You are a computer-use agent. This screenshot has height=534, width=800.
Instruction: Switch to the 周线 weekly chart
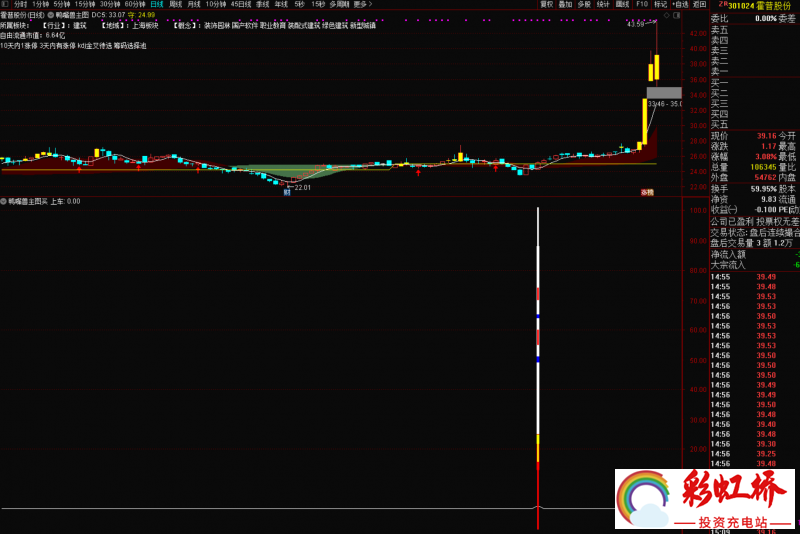pyautogui.click(x=176, y=4)
